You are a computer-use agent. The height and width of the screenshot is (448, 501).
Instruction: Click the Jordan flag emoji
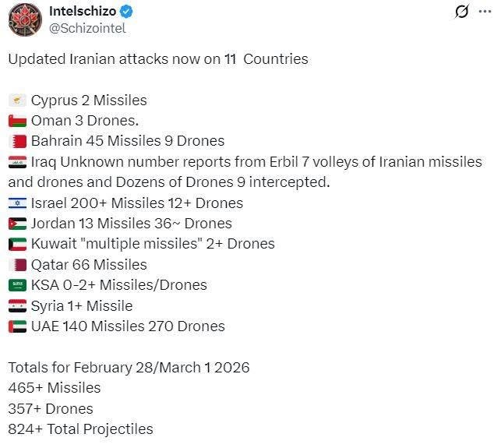(17, 224)
